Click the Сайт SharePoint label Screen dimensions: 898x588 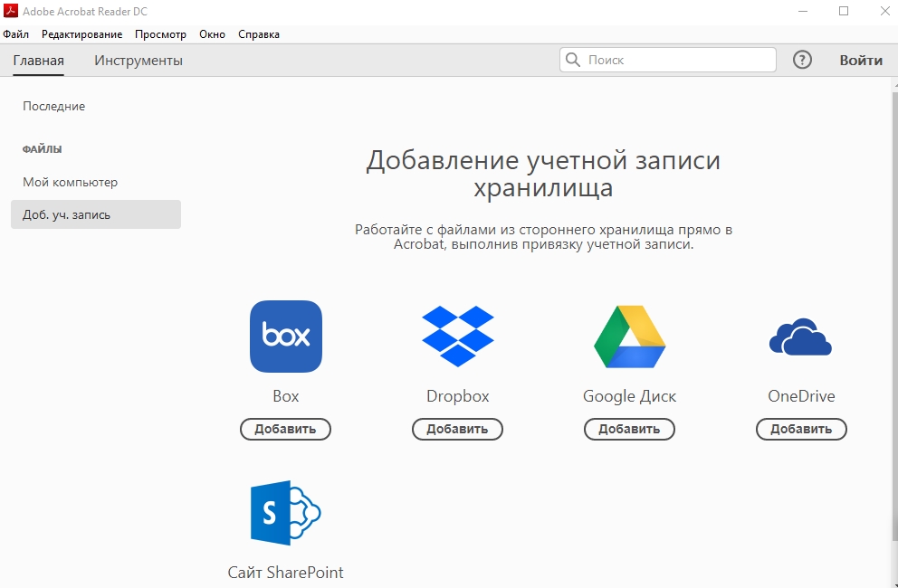286,572
